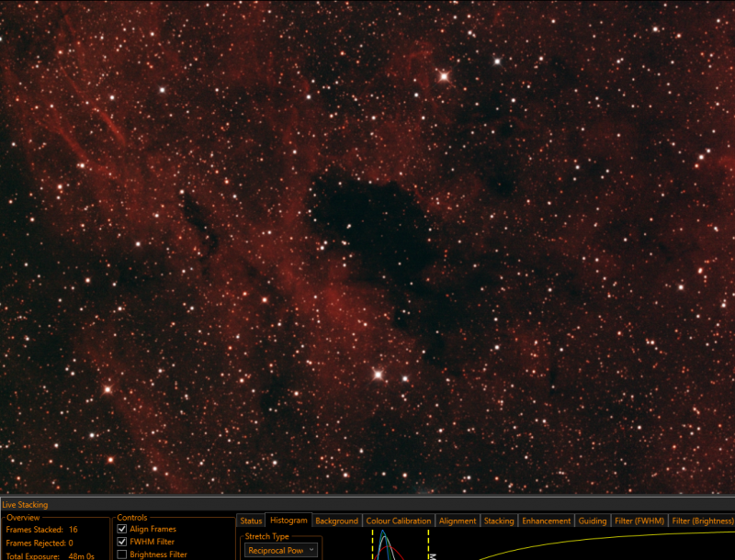This screenshot has width=735, height=560.
Task: Select the Filter (Brightness) tab
Action: (702, 521)
